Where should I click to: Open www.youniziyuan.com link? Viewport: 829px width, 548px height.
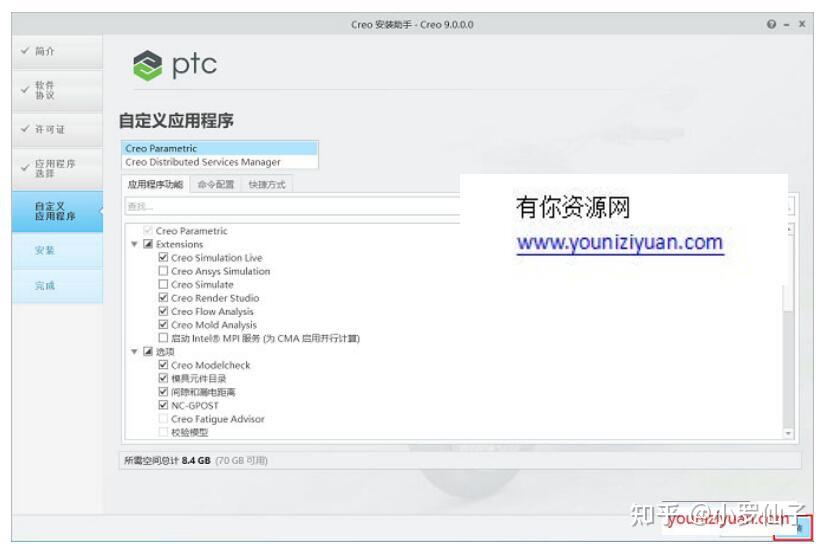[x=620, y=243]
